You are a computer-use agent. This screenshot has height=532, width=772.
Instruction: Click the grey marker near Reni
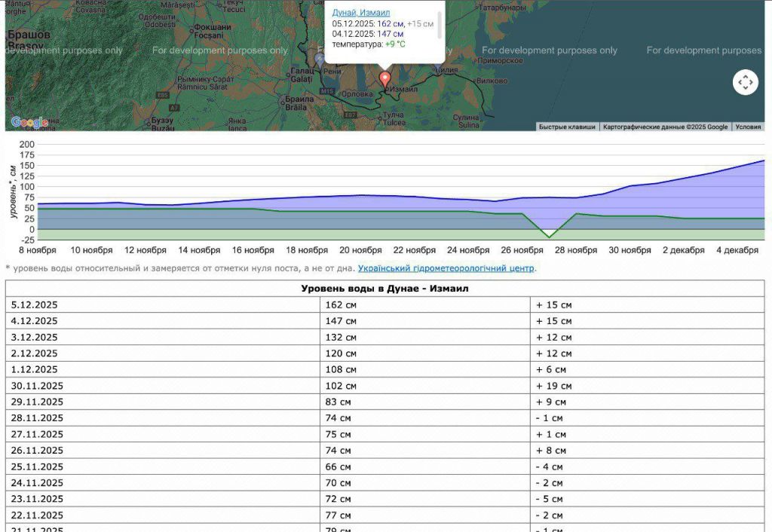coord(320,58)
